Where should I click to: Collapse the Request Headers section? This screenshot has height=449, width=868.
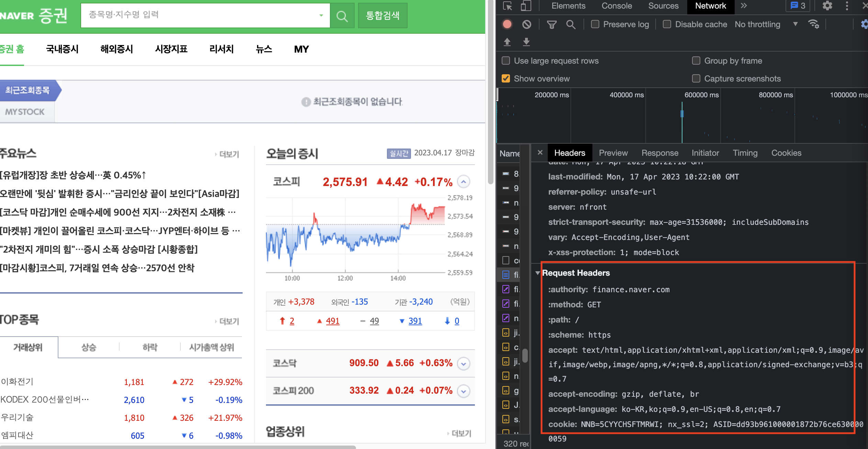point(538,273)
